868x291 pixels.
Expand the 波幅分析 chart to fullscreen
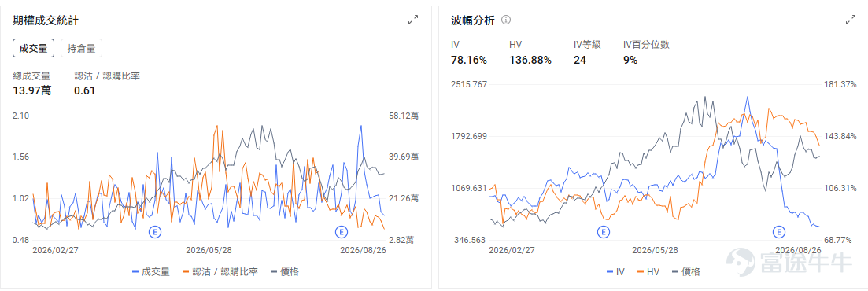pyautogui.click(x=851, y=20)
